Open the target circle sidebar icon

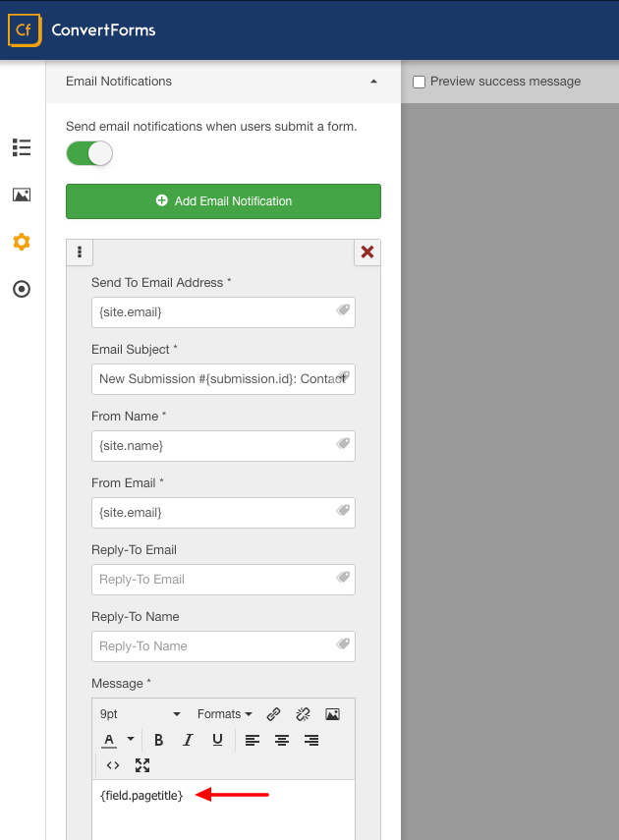click(x=22, y=289)
